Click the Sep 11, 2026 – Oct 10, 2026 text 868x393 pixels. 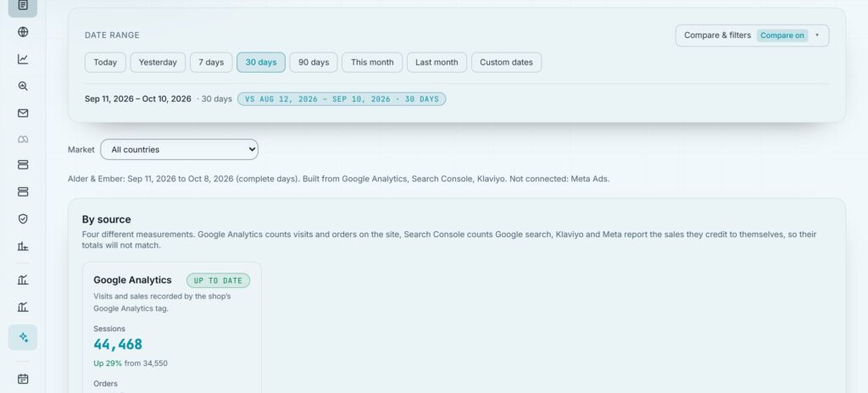click(x=138, y=99)
